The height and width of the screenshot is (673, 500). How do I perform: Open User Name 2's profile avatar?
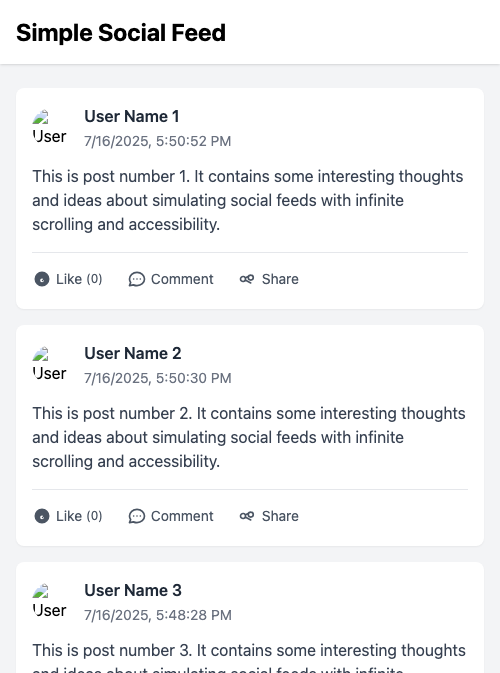pyautogui.click(x=49, y=364)
